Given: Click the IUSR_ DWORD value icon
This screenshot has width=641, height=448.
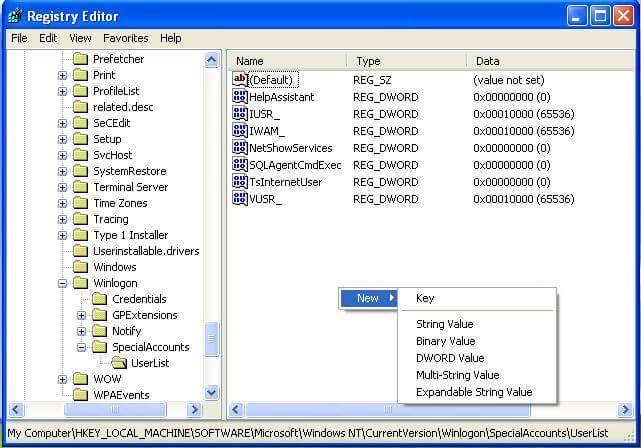Looking at the screenshot, I should click(240, 113).
